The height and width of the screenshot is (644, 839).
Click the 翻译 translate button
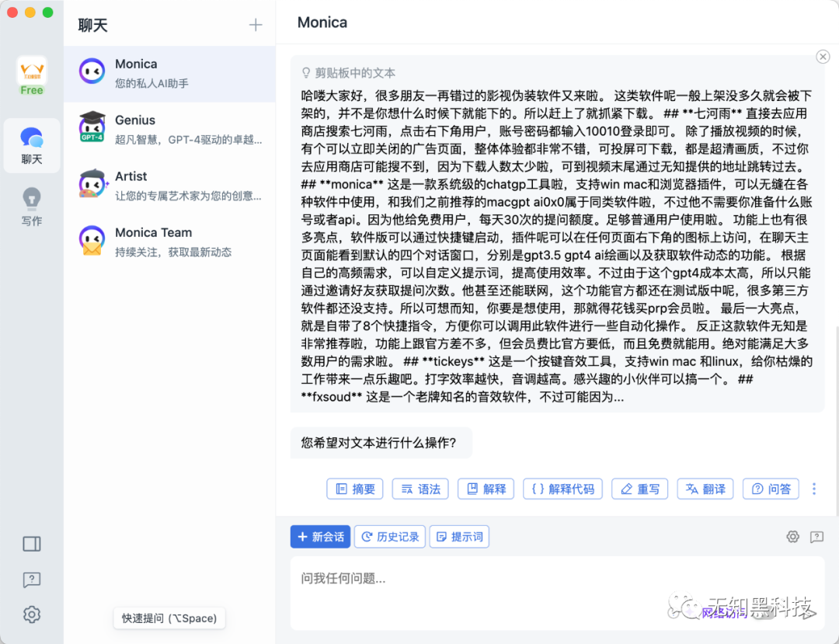click(x=705, y=489)
